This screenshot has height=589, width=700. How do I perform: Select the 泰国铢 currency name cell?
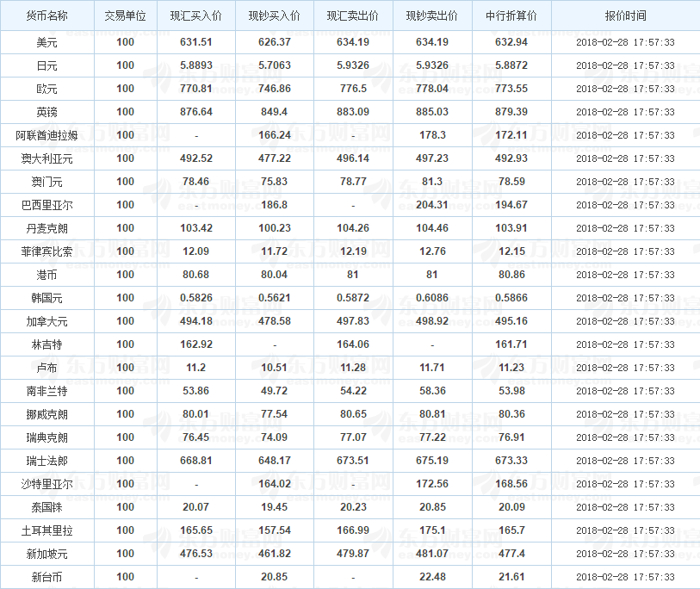(46, 507)
